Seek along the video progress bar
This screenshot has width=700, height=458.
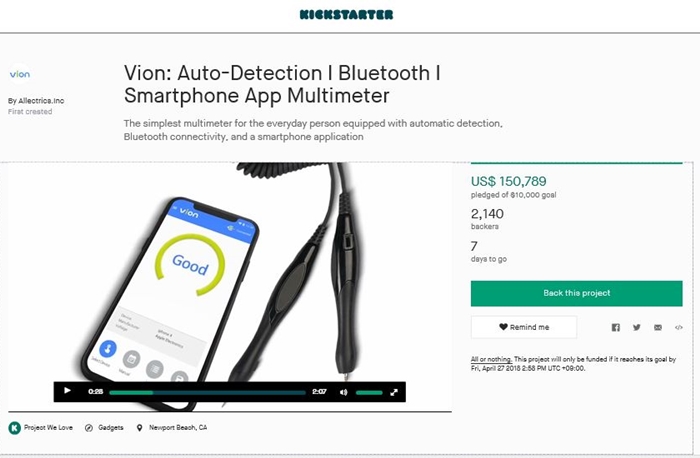coord(207,392)
